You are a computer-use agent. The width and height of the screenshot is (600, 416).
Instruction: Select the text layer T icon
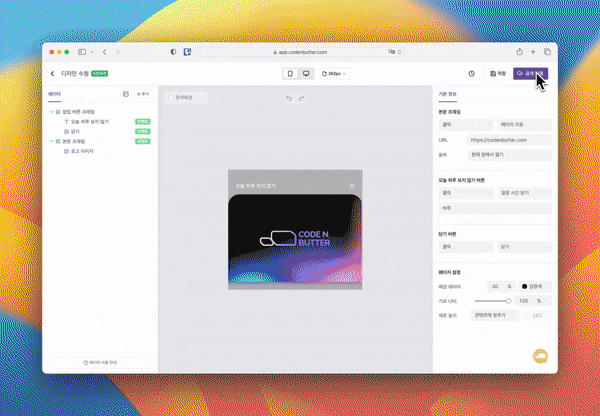pos(66,122)
